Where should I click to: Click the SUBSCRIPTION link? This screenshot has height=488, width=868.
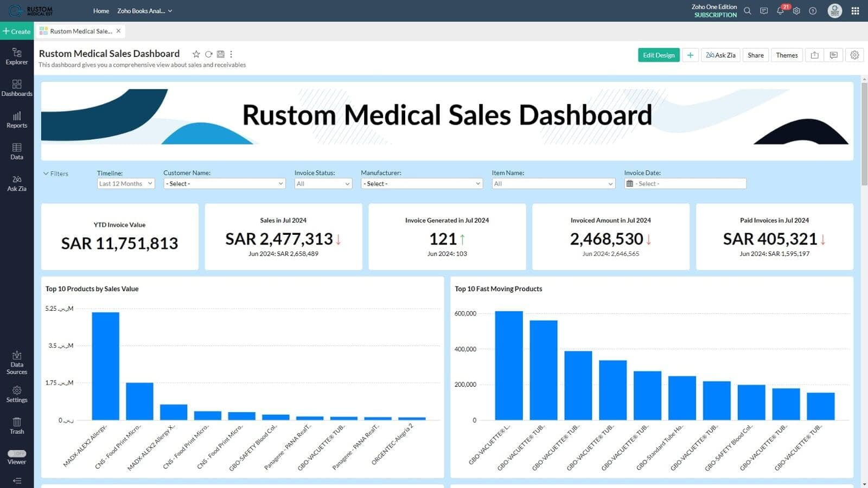[x=716, y=15]
